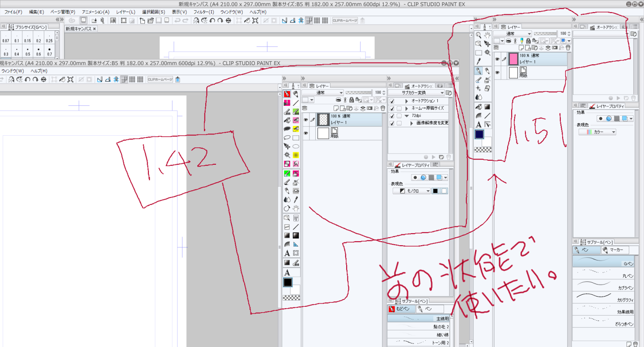Uncheck the 72dpi auto action checkbox
This screenshot has height=347, width=644.
[392, 116]
